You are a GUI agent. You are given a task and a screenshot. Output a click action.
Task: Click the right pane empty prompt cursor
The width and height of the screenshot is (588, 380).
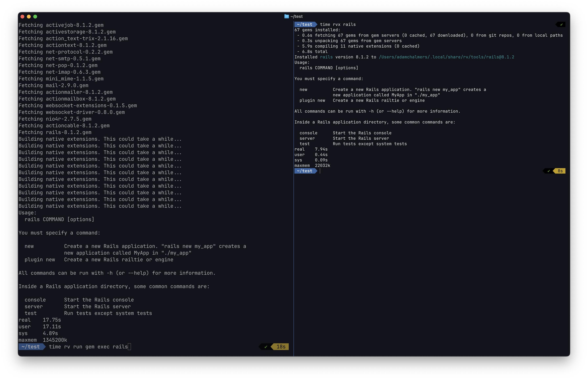coord(320,171)
